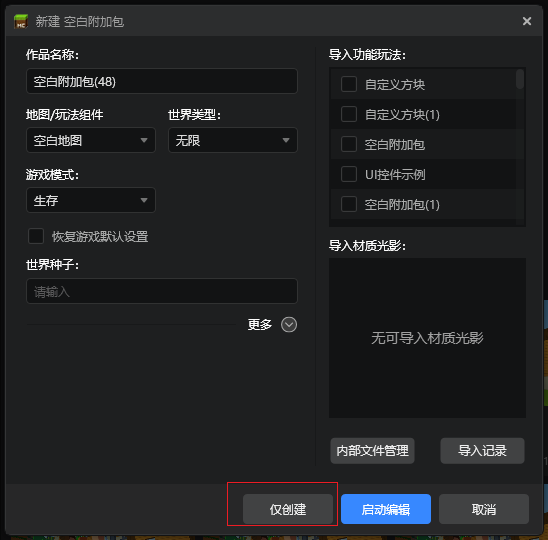Image resolution: width=548 pixels, height=540 pixels.
Task: Expand the 更多 options chevron
Action: [289, 325]
